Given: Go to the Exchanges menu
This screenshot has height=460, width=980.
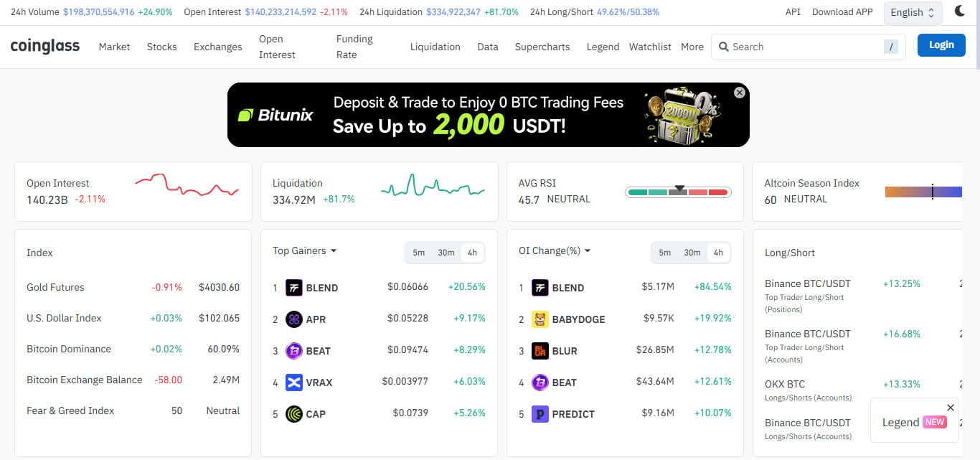Looking at the screenshot, I should click(x=218, y=47).
